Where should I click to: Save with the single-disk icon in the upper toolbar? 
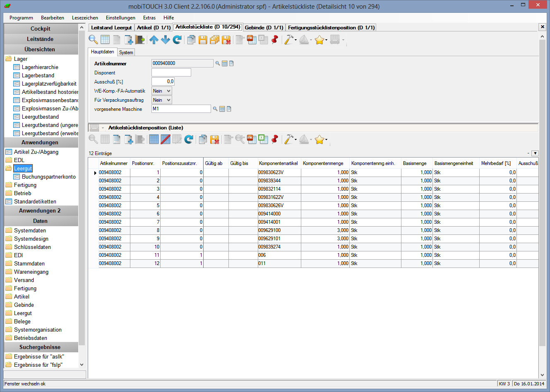click(x=203, y=40)
